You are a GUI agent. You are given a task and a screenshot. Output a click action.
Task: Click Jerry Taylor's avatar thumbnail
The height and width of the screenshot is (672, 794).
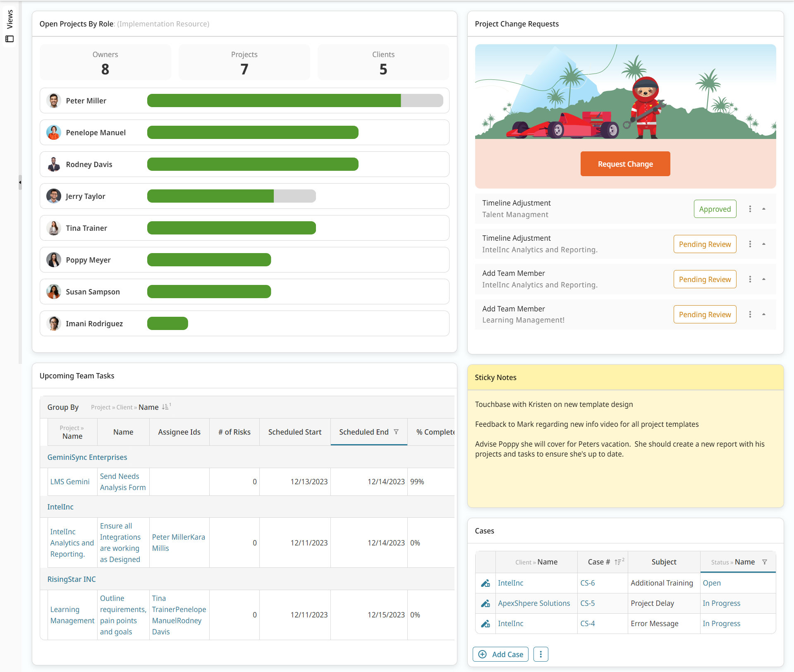point(54,196)
